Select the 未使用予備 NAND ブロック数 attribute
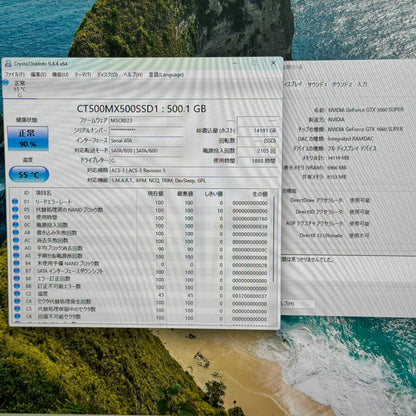 (x=68, y=263)
